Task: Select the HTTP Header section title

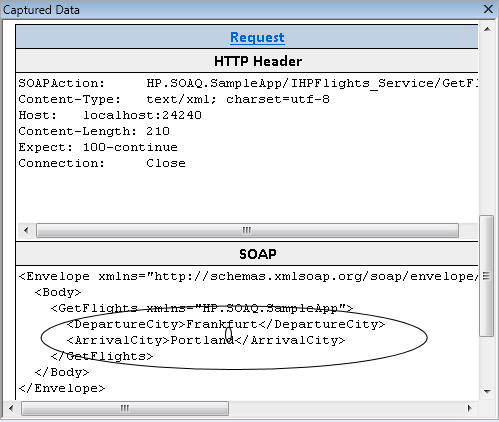Action: click(x=258, y=61)
